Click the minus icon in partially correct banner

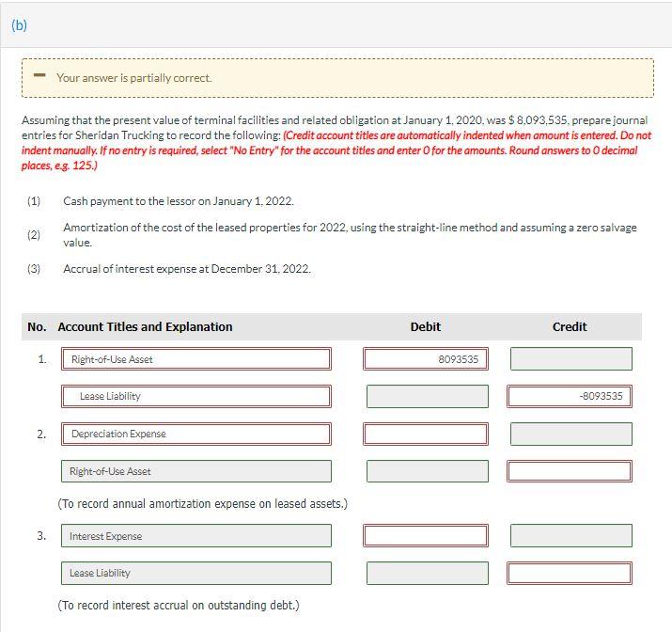click(x=39, y=75)
